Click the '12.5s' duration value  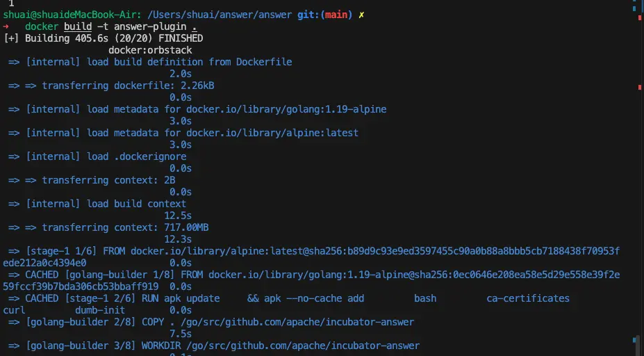pos(178,216)
